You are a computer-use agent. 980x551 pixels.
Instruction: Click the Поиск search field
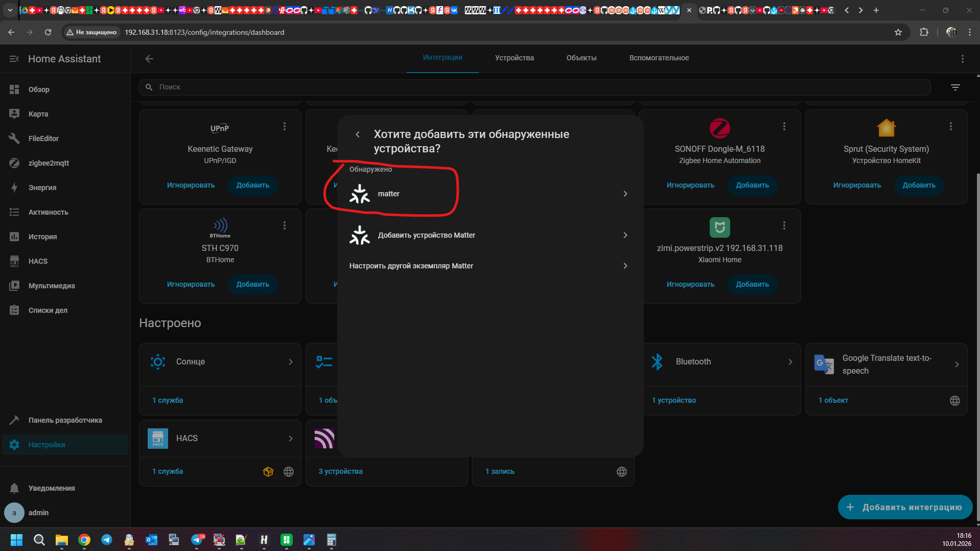pos(534,87)
